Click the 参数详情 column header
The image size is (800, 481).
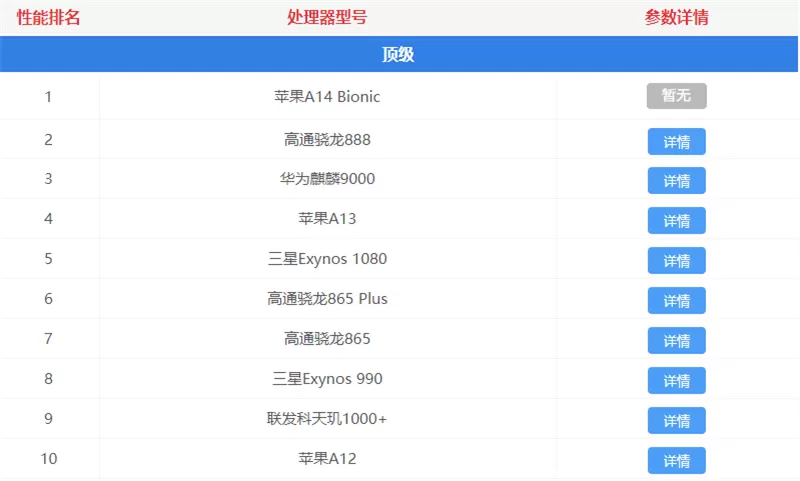tap(677, 17)
